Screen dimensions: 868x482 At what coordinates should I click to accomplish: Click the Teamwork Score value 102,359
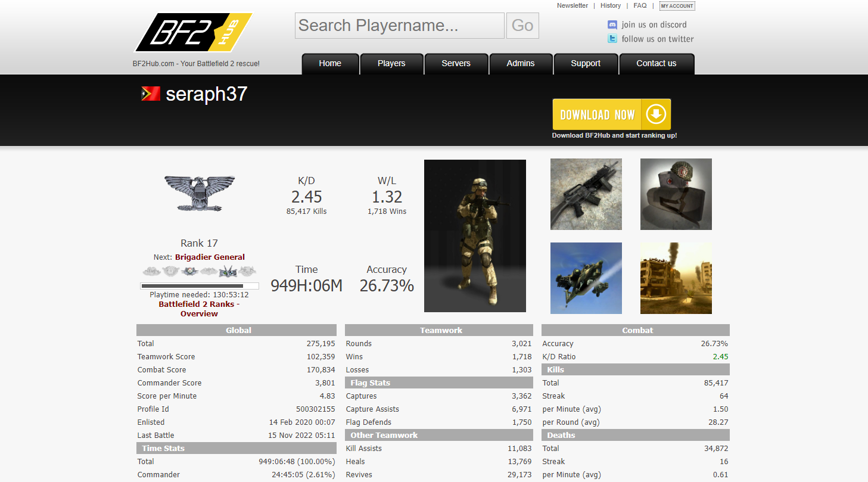(321, 357)
